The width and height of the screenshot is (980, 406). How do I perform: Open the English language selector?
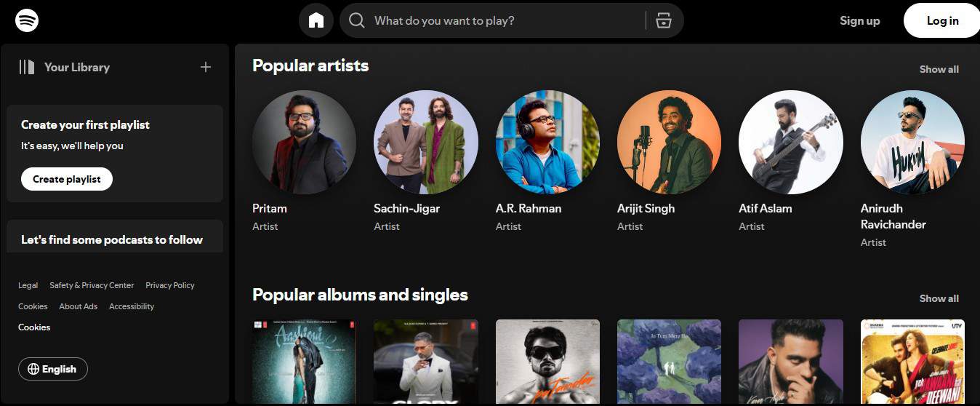pyautogui.click(x=53, y=369)
